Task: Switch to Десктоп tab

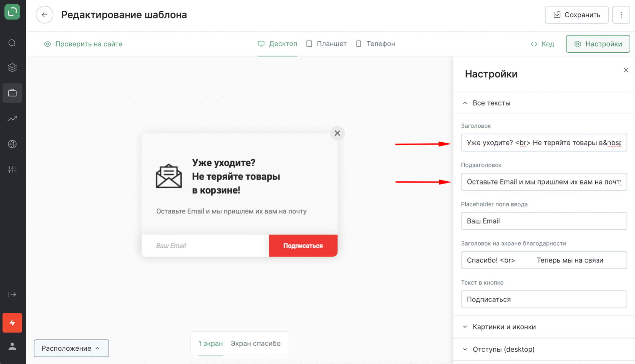Action: [277, 44]
